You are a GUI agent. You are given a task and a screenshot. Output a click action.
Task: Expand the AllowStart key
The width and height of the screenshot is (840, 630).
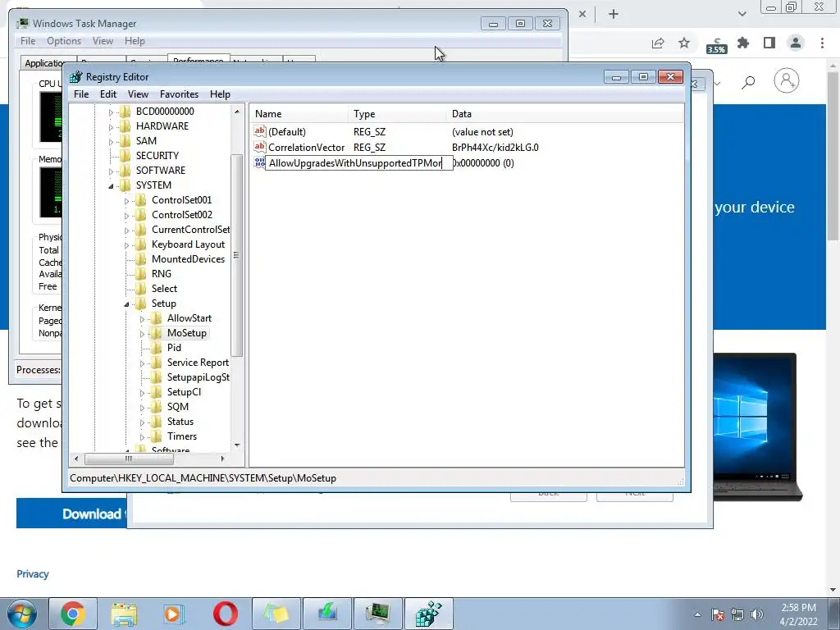pos(142,319)
